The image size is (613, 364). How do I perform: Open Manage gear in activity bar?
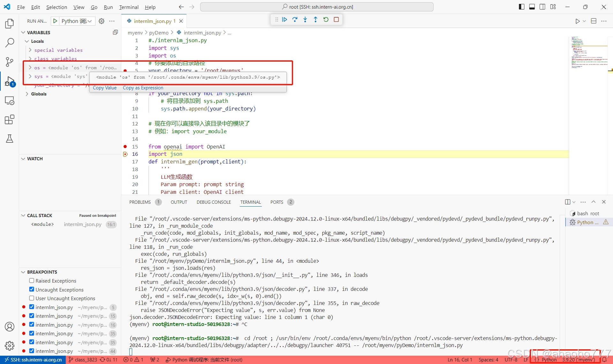pos(10,346)
